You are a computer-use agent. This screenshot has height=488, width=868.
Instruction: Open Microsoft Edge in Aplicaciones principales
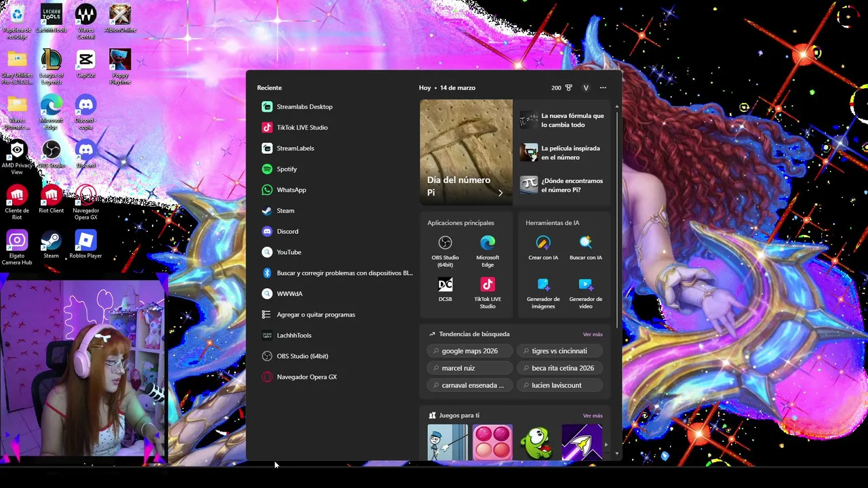tap(488, 251)
